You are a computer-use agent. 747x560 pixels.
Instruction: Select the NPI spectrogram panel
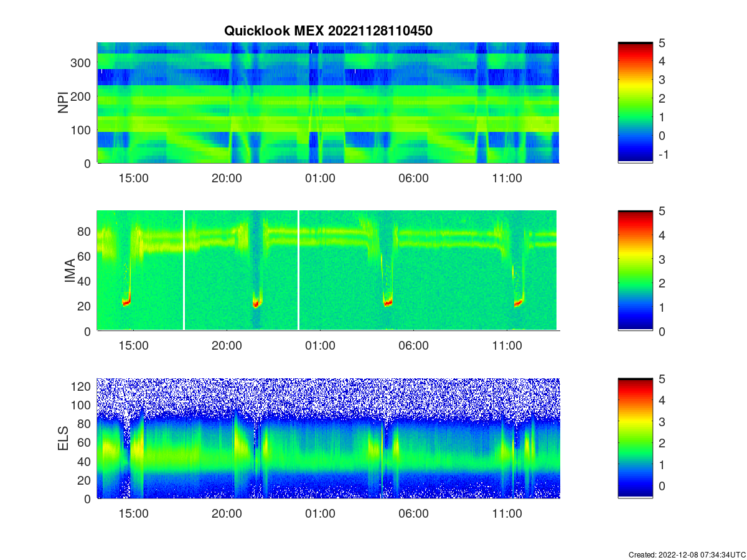[328, 103]
